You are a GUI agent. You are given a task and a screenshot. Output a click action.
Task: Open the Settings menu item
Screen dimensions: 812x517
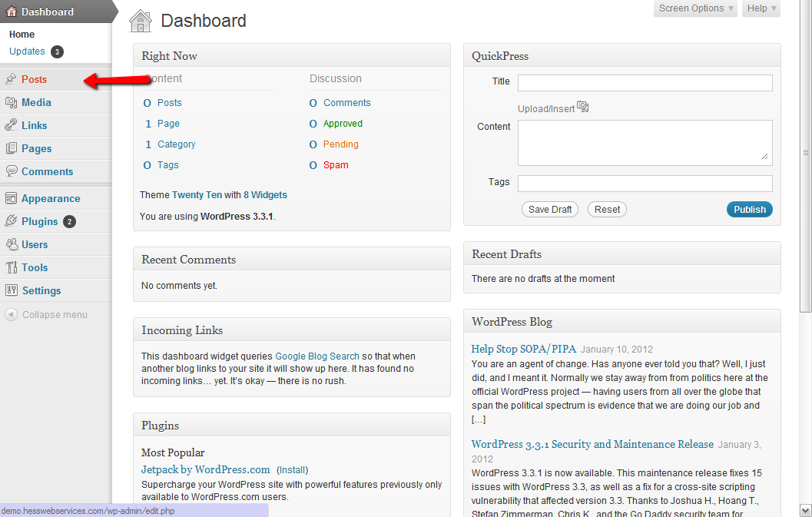(41, 290)
